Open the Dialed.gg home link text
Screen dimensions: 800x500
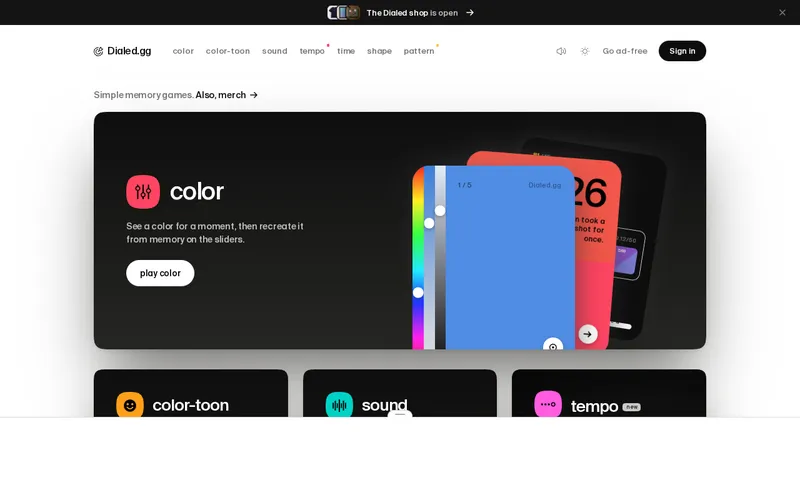129,51
